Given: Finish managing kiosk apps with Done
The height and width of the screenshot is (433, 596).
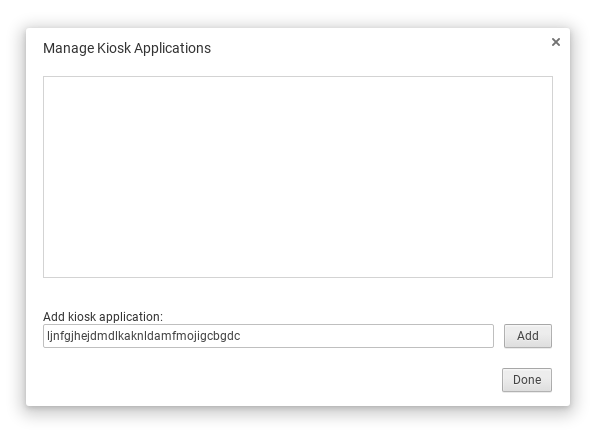Looking at the screenshot, I should pyautogui.click(x=527, y=379).
